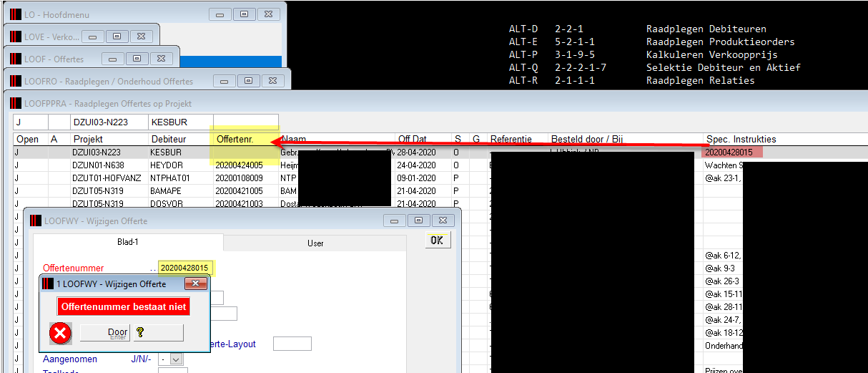The width and height of the screenshot is (868, 373).
Task: Sort by the Debiteur column header
Action: coord(180,139)
